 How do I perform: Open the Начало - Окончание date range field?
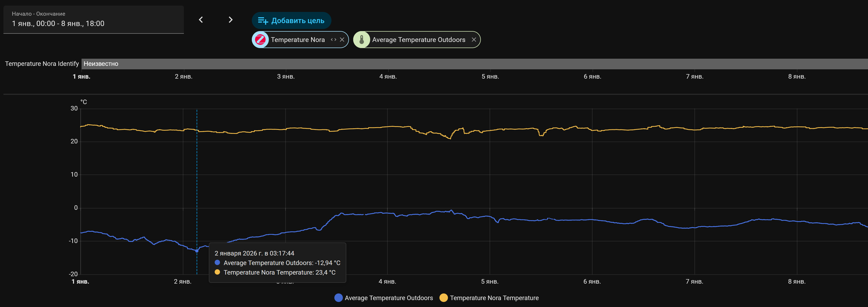pos(93,20)
